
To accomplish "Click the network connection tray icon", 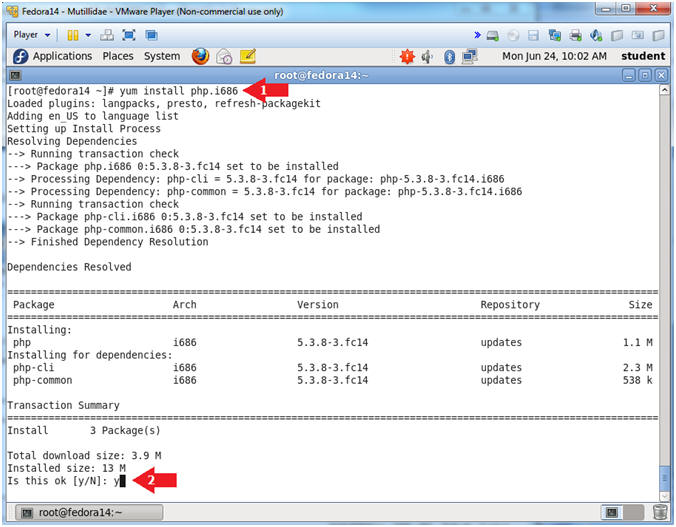I will tap(469, 56).
